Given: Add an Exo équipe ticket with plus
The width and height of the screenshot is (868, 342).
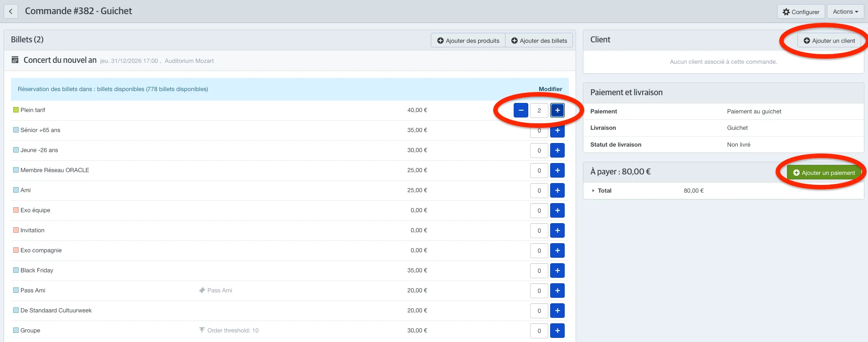Looking at the screenshot, I should point(557,210).
